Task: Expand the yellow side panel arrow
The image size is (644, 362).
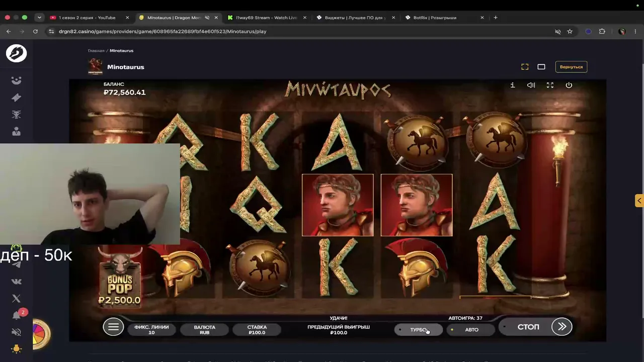Action: [x=639, y=201]
